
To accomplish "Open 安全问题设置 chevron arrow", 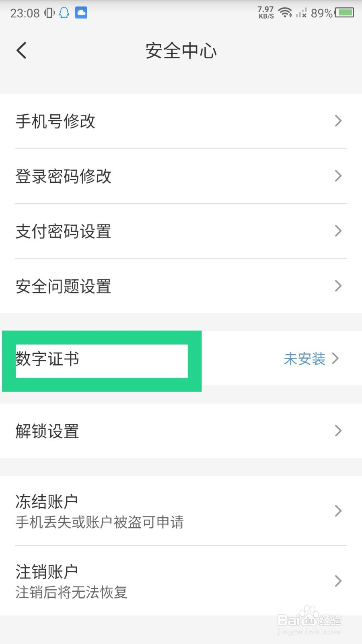I will click(x=338, y=286).
